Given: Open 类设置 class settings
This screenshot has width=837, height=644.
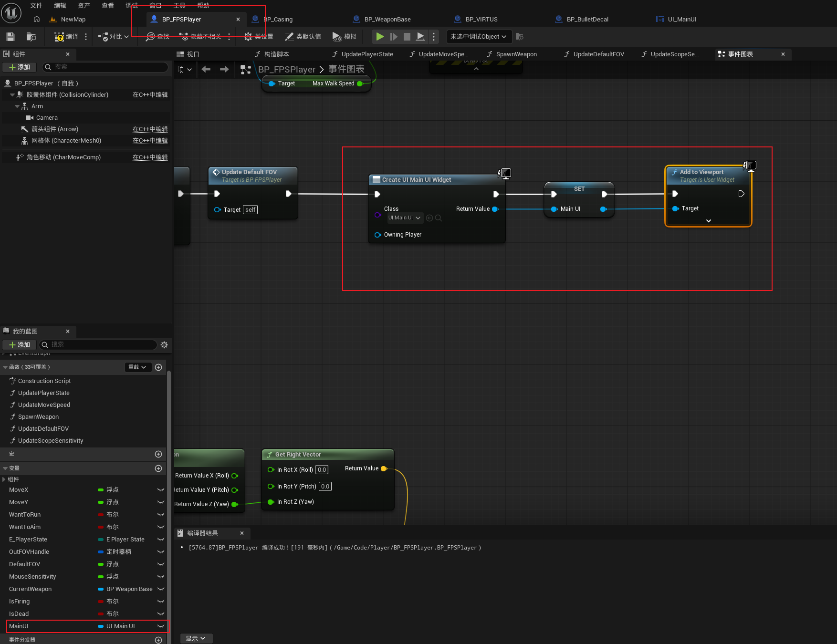Looking at the screenshot, I should pos(259,37).
